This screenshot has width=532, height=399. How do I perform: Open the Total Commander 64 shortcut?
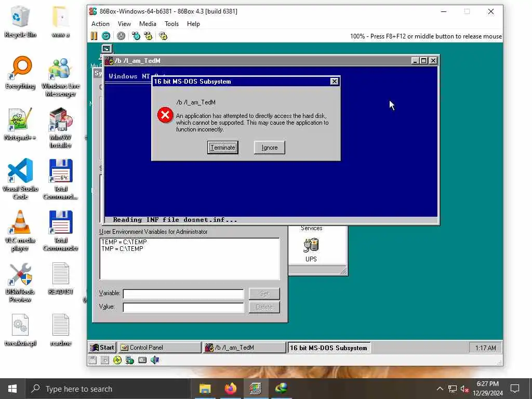tap(60, 179)
